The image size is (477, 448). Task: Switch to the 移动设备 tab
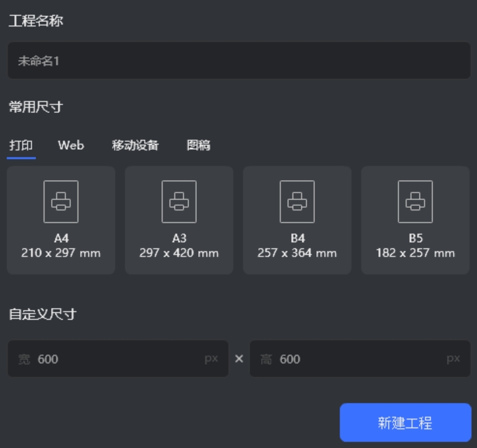coord(135,145)
